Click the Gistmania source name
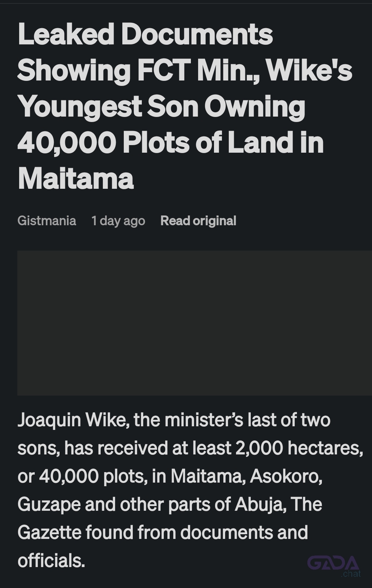 pyautogui.click(x=47, y=221)
